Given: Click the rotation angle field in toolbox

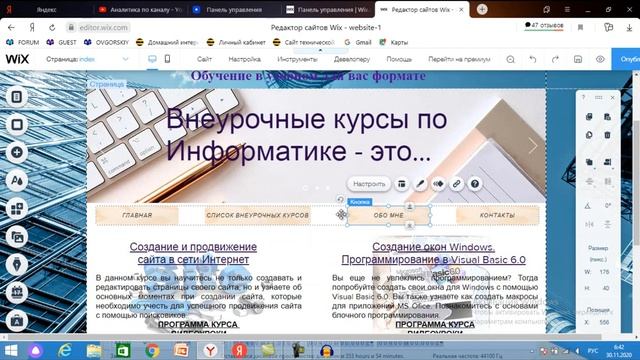Looking at the screenshot, I should click(x=607, y=206).
